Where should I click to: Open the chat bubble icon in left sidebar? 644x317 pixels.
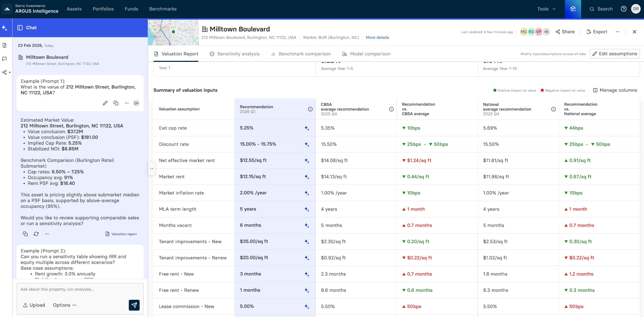point(4,59)
